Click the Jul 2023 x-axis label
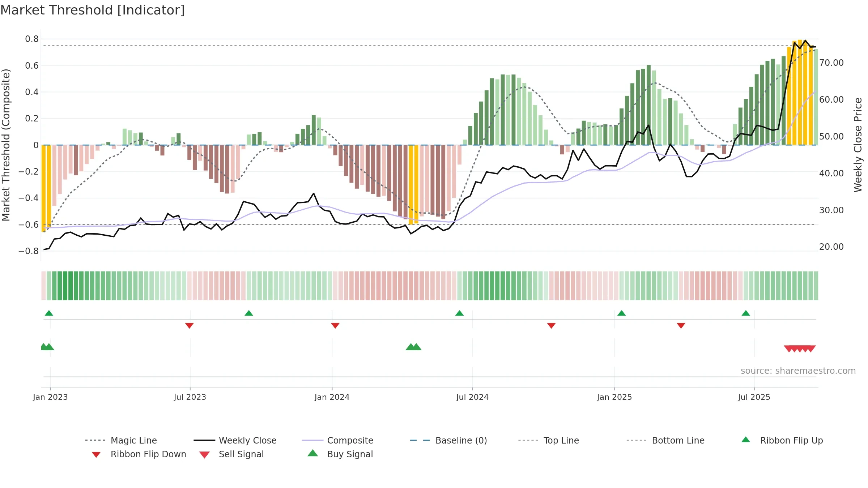868x488 pixels. 190,397
